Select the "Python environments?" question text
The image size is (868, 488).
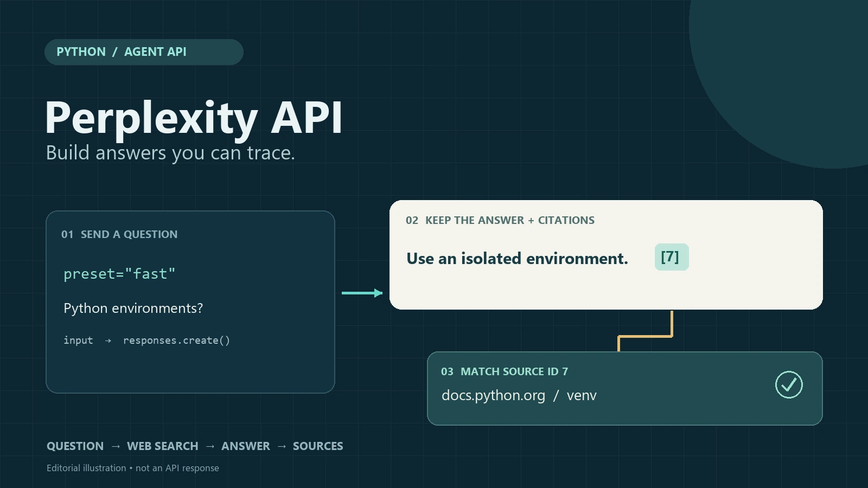coord(133,309)
